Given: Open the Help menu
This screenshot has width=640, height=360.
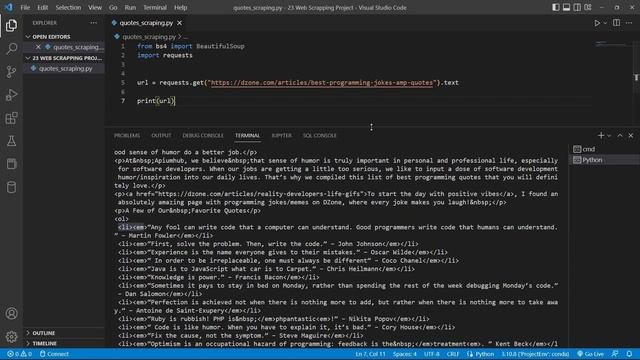Looking at the screenshot, I should (x=180, y=7).
